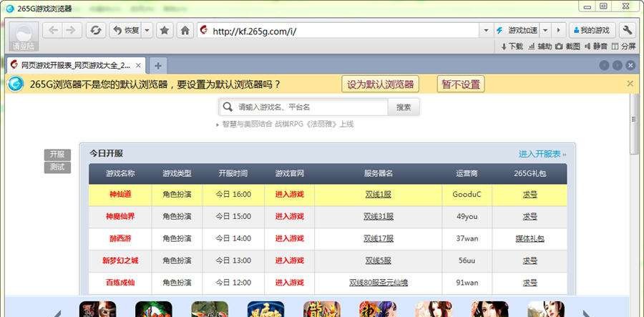
Task: Click 进入游戏 in 神仙道 row
Action: (289, 194)
